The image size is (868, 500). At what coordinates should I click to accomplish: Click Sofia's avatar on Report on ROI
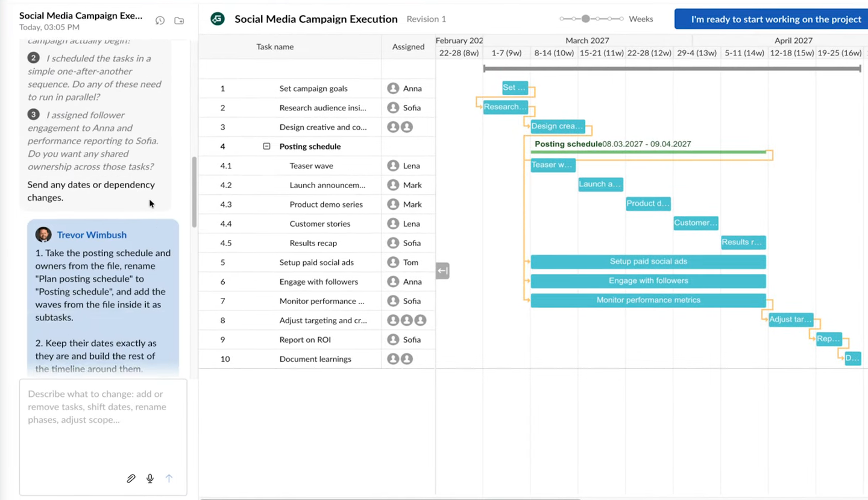[x=393, y=340]
